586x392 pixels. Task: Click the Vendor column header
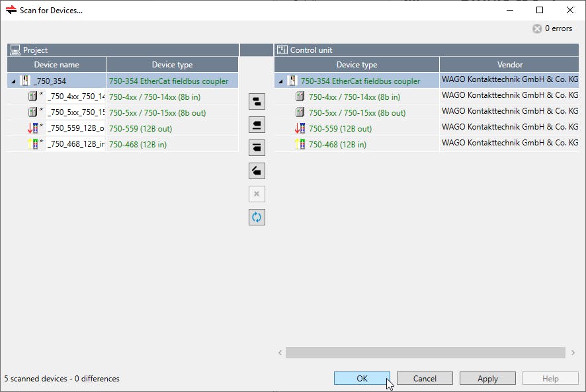(509, 65)
